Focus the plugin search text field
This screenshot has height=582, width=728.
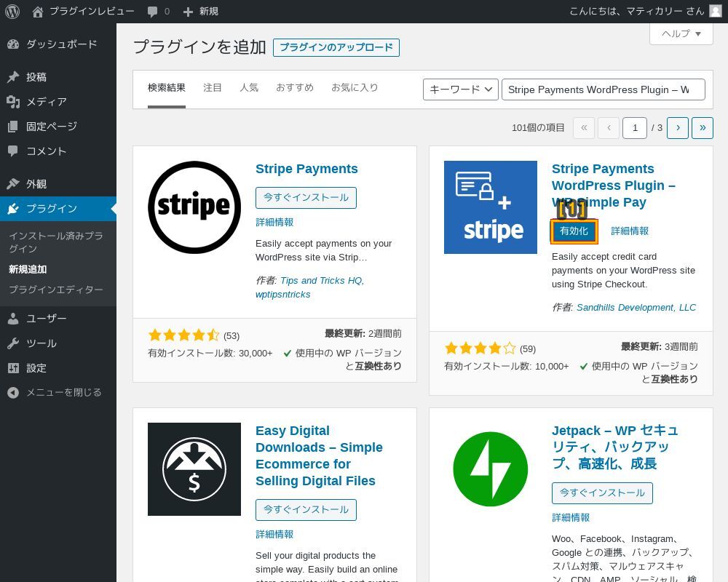coord(603,89)
